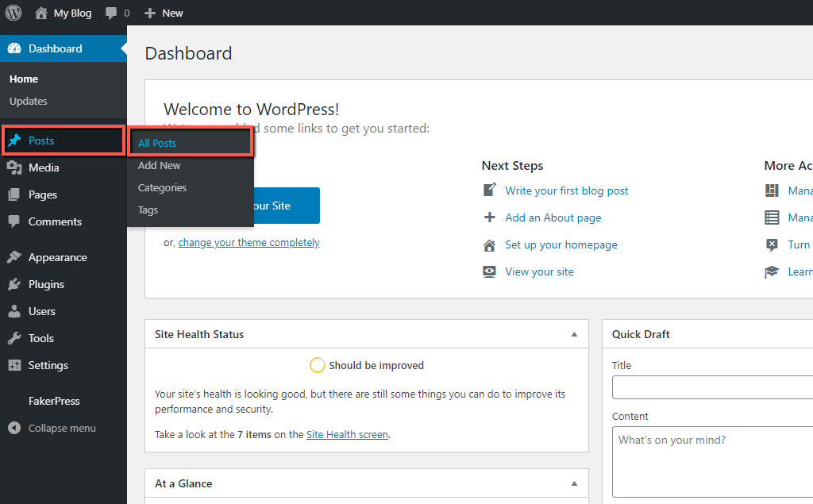Click the house icon by Set up your homepage
The width and height of the screenshot is (813, 504).
coord(489,244)
